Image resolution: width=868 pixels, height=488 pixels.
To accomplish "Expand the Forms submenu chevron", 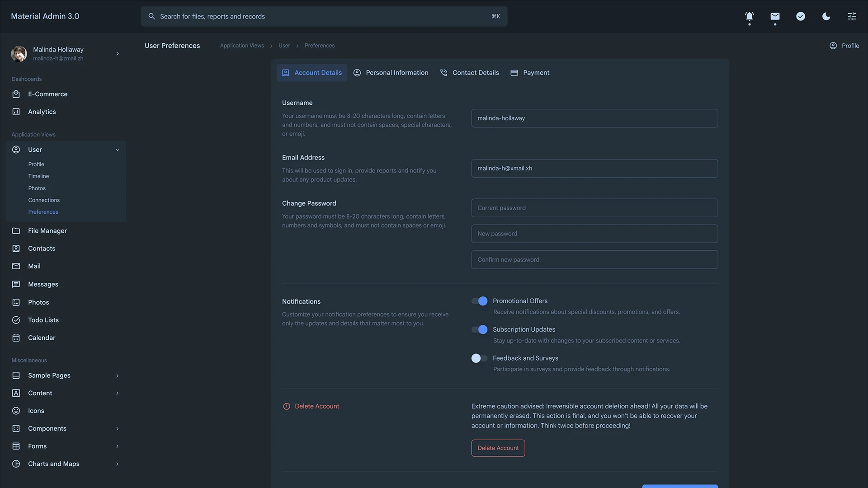I will click(x=118, y=446).
